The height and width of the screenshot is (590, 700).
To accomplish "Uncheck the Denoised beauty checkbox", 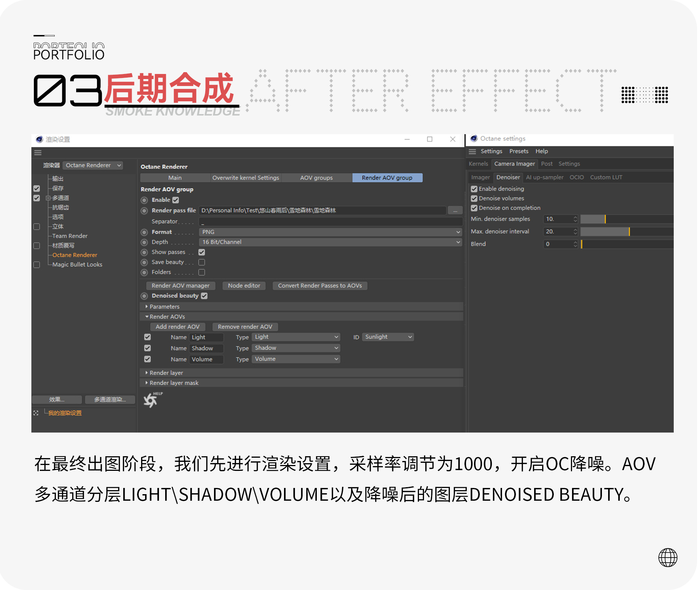I will click(204, 296).
